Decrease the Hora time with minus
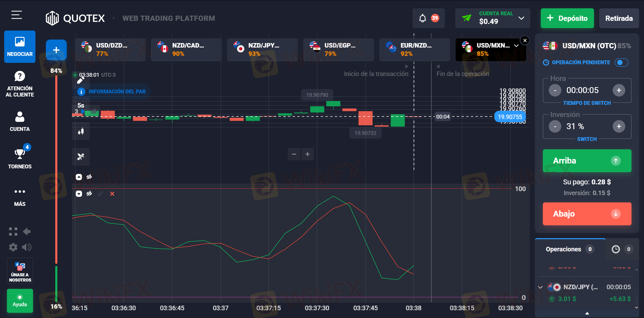The image size is (644, 318). 555,90
